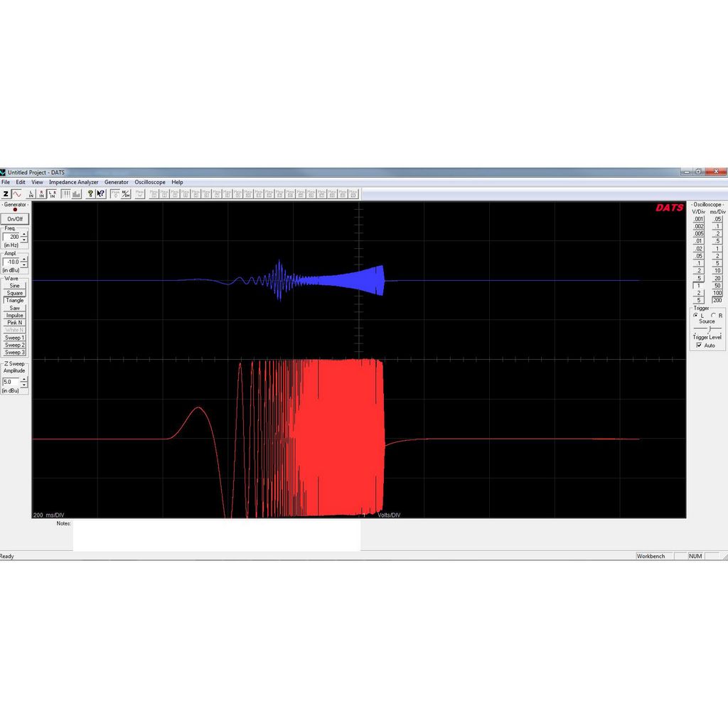
Task: Select the Impulse wave type
Action: click(14, 315)
